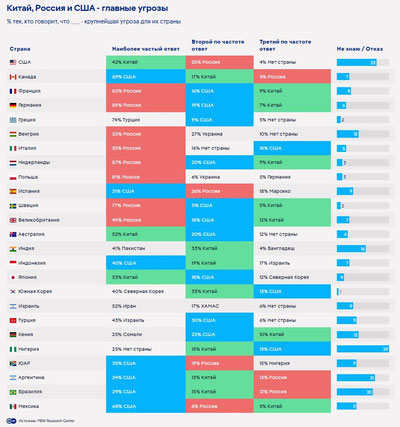Viewport: 400px width, 427px height.
Task: Click the Brazilian flag beside Бразилия
Action: (13, 392)
